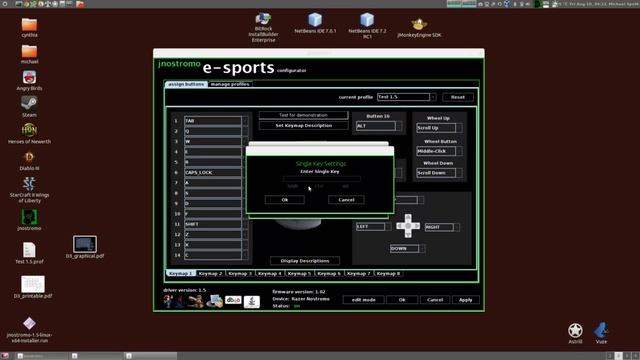Click the Apply button in jnostromo window
This screenshot has height=360, width=640.
pos(466,300)
